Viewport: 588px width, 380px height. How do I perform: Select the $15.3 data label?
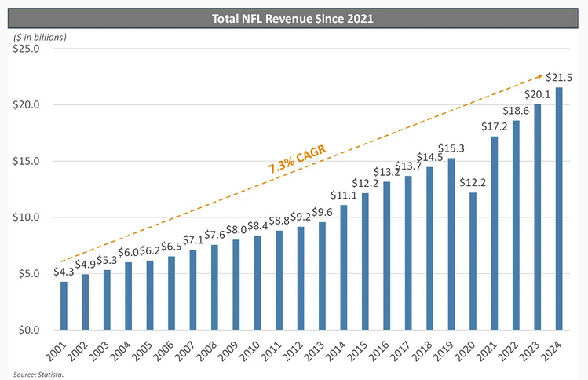451,148
